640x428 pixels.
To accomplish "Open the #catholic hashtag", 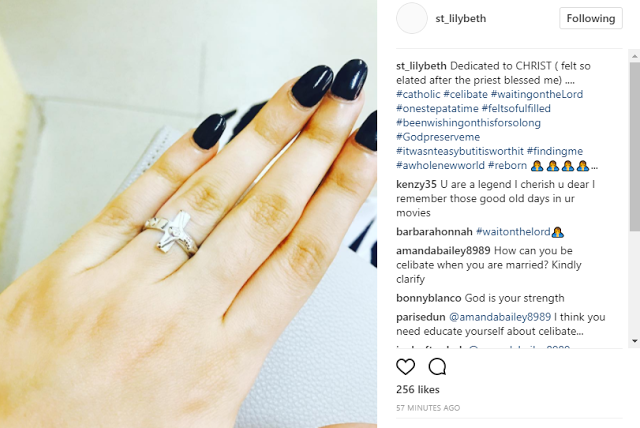I will pos(418,94).
